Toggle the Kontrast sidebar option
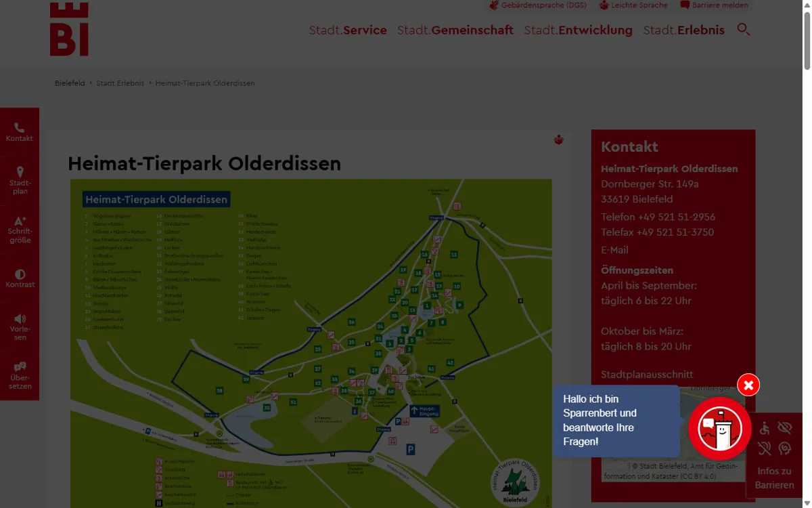The image size is (812, 508). (20, 278)
